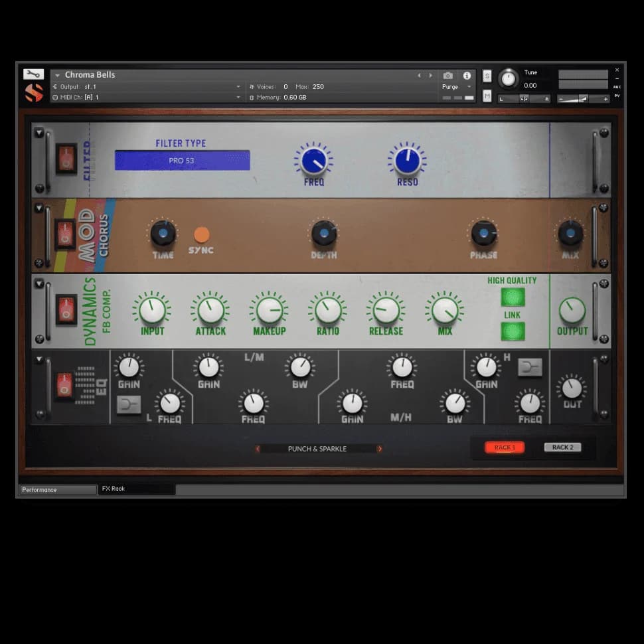Select the low shelf icon in the EQ

click(128, 404)
